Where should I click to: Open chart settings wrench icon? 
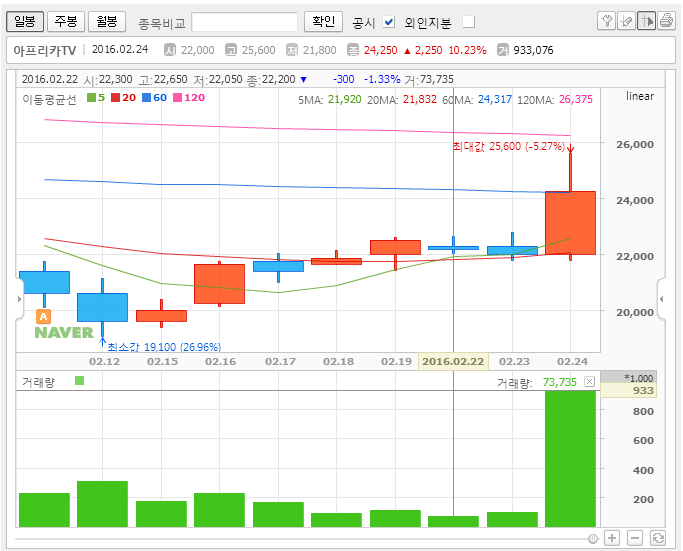tap(607, 21)
